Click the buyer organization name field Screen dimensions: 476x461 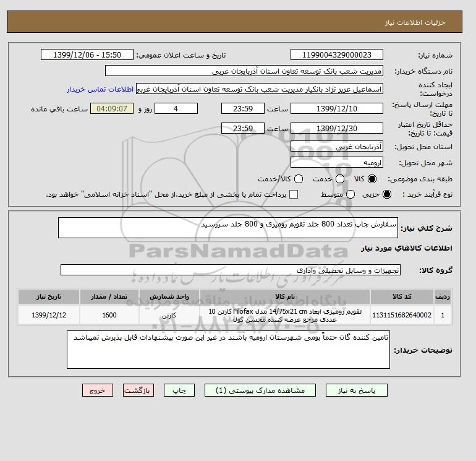coord(244,71)
